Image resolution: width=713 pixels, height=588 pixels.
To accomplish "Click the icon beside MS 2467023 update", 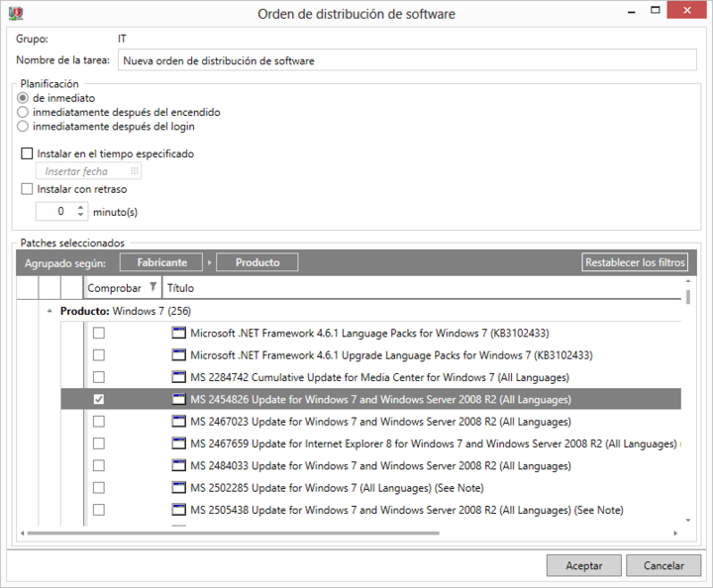I will [x=178, y=422].
